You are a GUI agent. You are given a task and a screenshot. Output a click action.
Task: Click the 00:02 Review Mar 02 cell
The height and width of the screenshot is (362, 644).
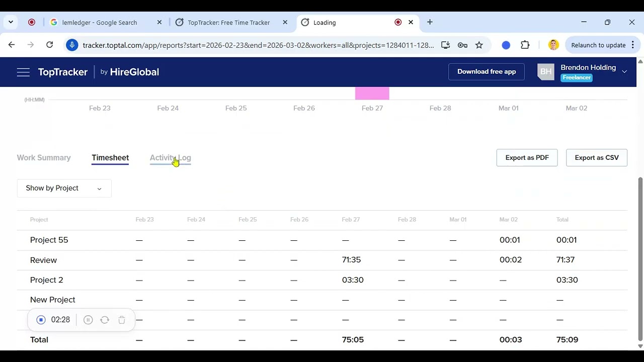(511, 260)
